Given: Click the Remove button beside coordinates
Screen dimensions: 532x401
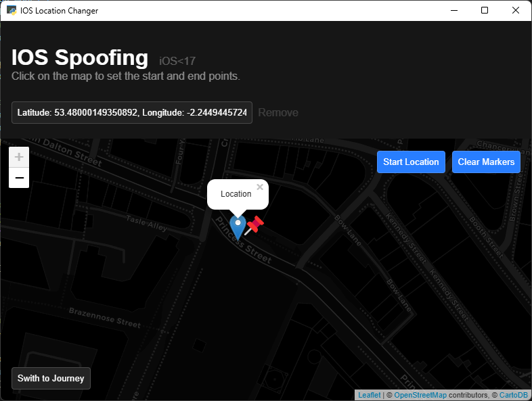Looking at the screenshot, I should (278, 112).
